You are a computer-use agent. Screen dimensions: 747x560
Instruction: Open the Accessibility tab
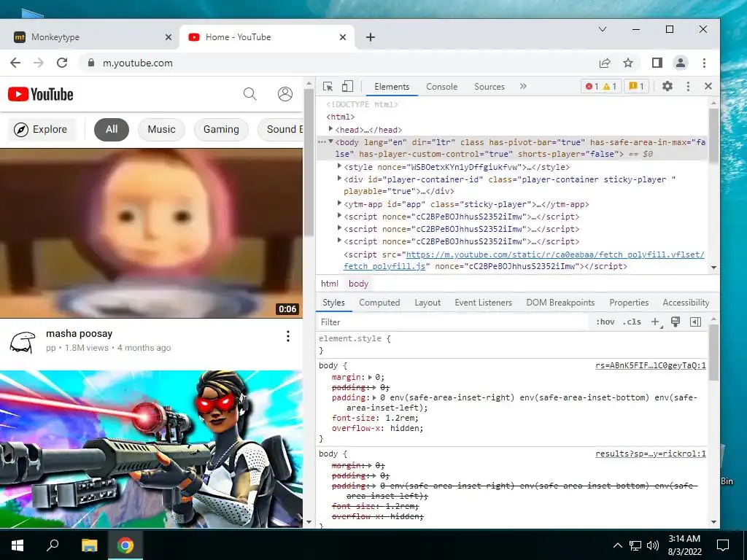click(686, 303)
